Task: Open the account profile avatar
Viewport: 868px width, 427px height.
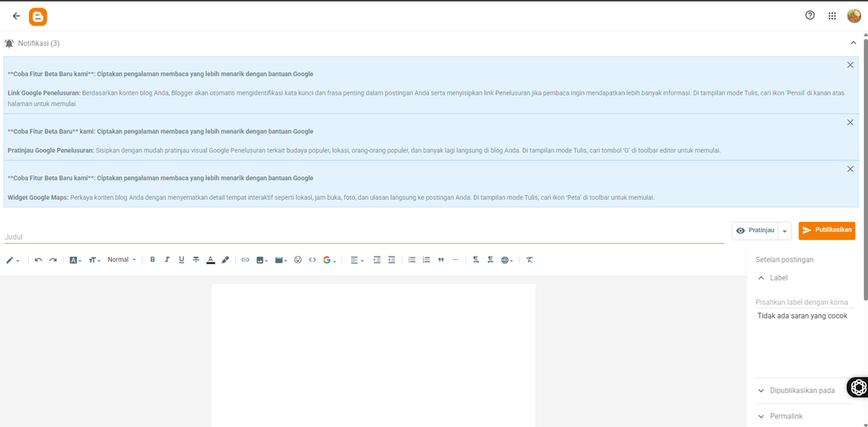Action: click(854, 16)
